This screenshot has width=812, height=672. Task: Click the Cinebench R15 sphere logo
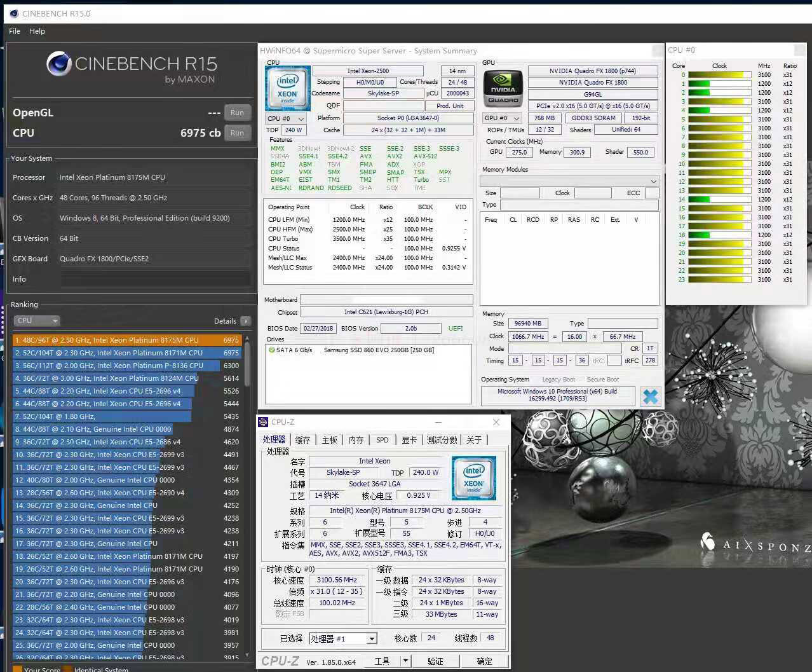[58, 64]
